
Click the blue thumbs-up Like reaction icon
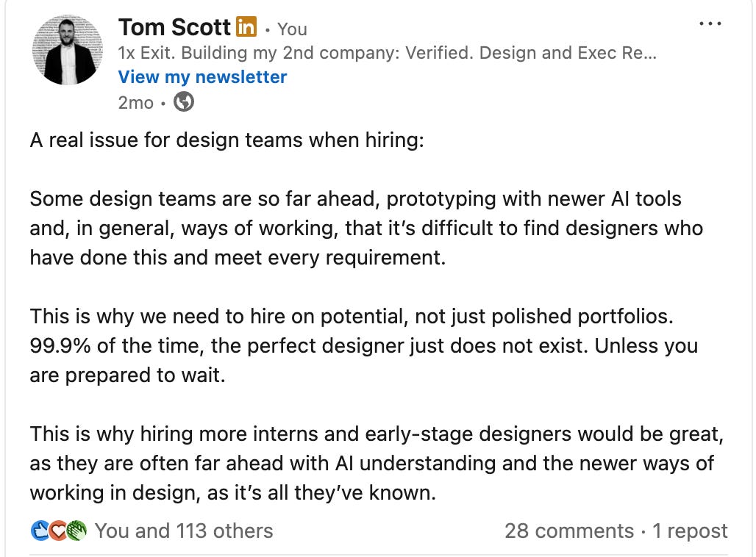click(x=40, y=531)
